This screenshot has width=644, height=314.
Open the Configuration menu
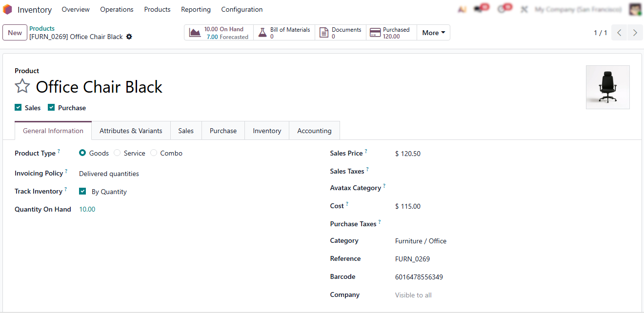tap(241, 10)
